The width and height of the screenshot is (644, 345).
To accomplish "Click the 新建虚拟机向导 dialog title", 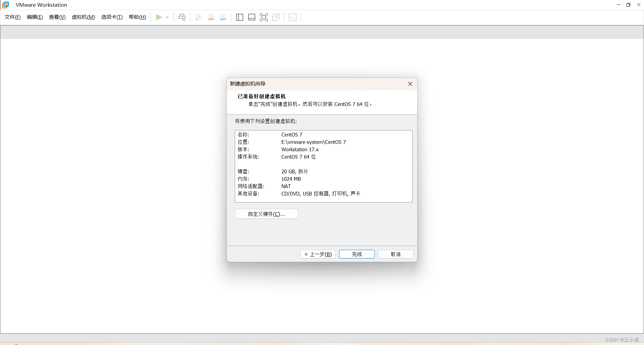I will click(x=248, y=84).
